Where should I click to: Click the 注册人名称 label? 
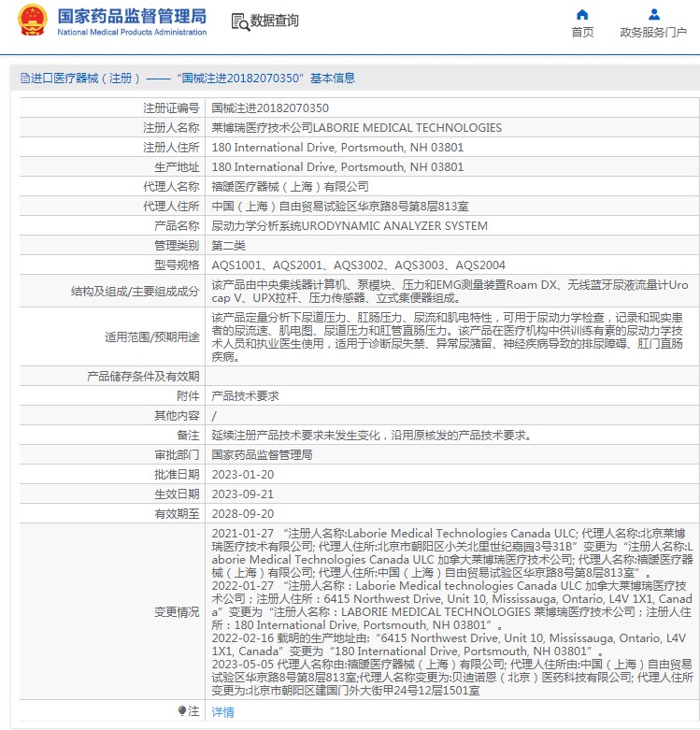click(171, 127)
